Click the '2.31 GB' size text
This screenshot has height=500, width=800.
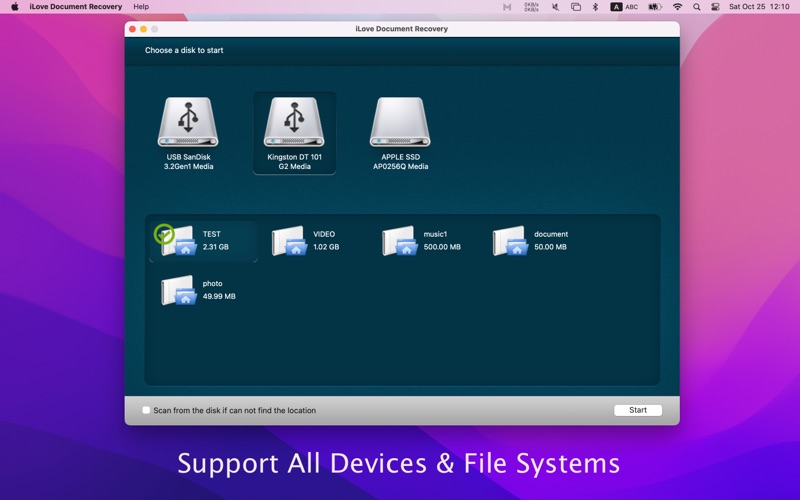point(215,247)
